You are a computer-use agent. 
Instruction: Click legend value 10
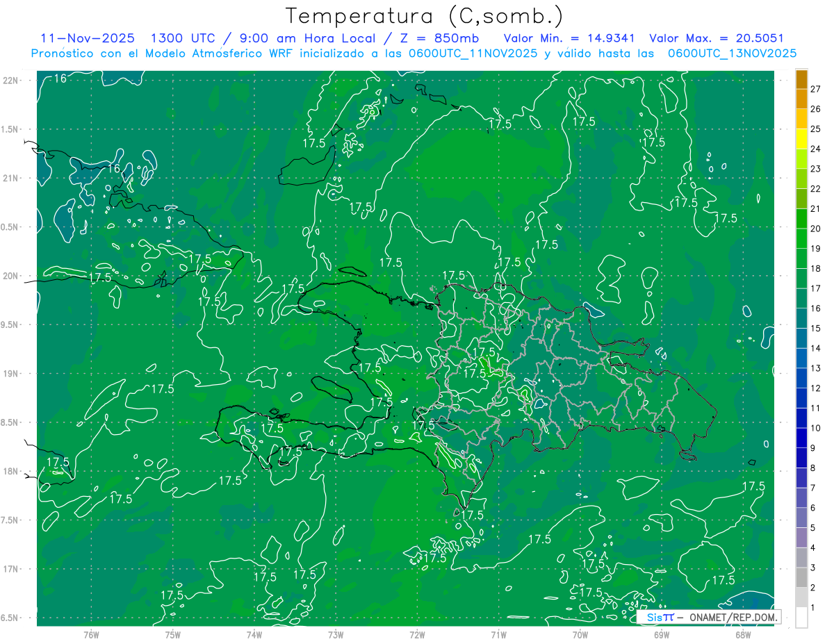(815, 428)
